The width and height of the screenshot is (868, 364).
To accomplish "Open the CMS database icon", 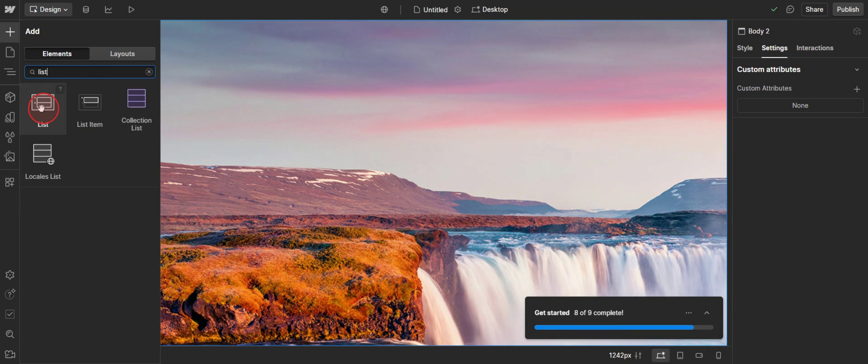I will point(86,10).
